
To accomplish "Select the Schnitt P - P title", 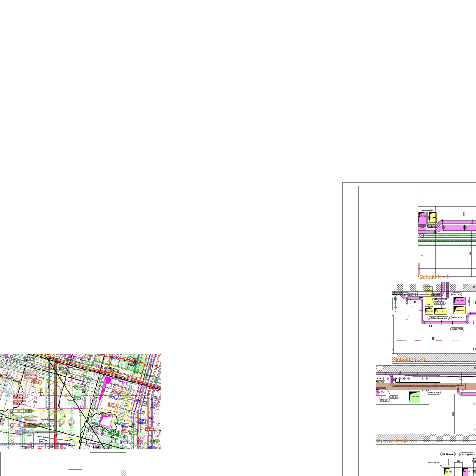I will [x=392, y=441].
